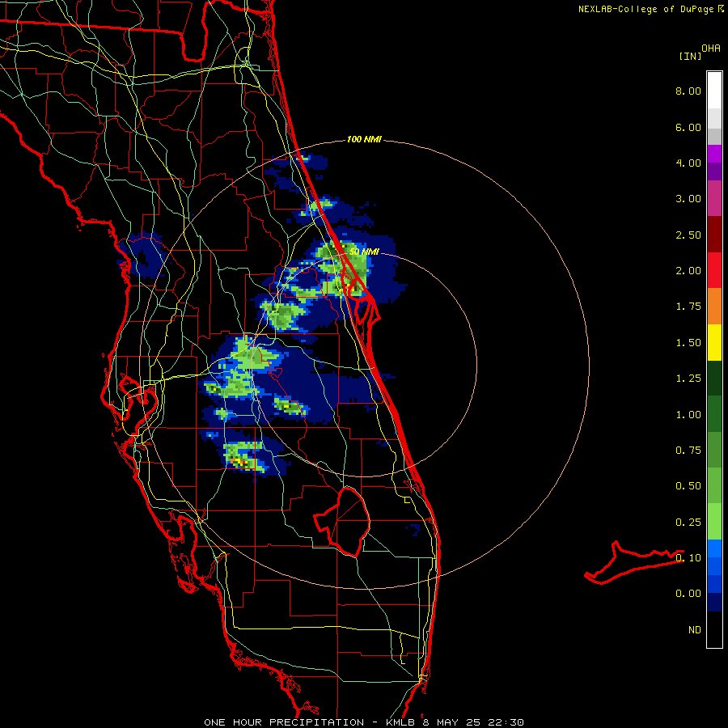
Task: Click the 0.00 legend value
Action: coord(688,594)
